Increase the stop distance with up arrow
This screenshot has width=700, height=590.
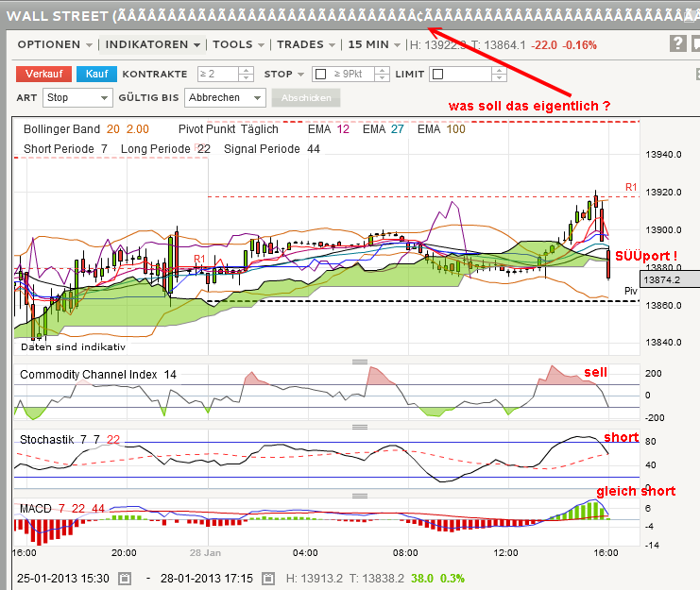383,70
